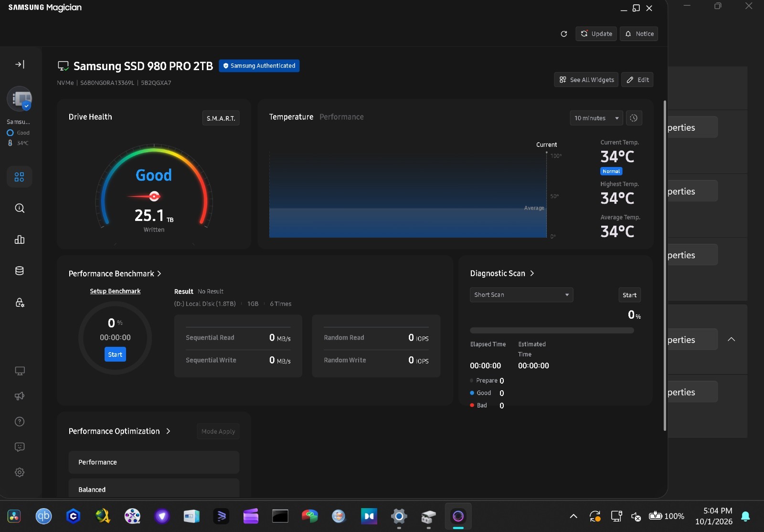Click the diagnostic scan progress bar

point(552,330)
